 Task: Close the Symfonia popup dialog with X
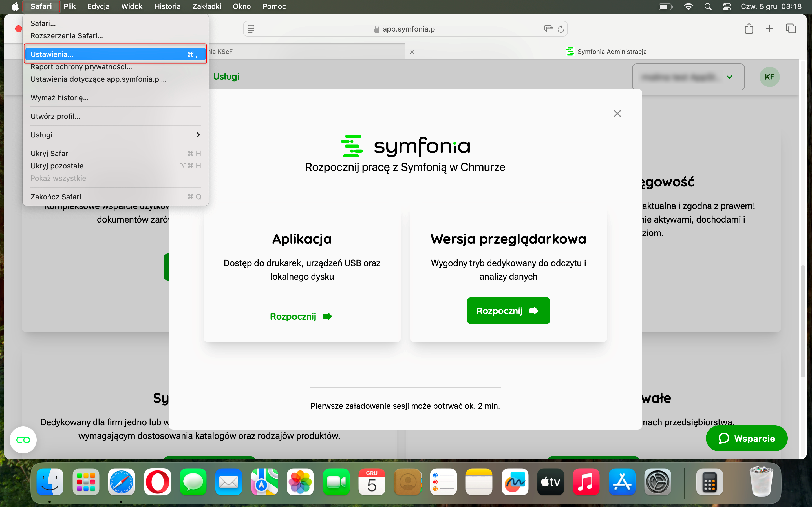tap(617, 113)
